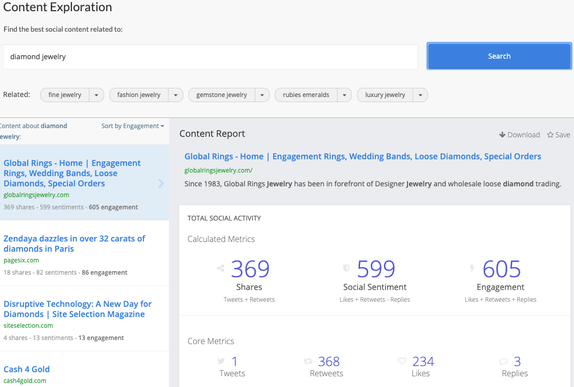Screen dimensions: 574x387
Task: Click the heart icon beside 234 Likes
Action: [402, 361]
